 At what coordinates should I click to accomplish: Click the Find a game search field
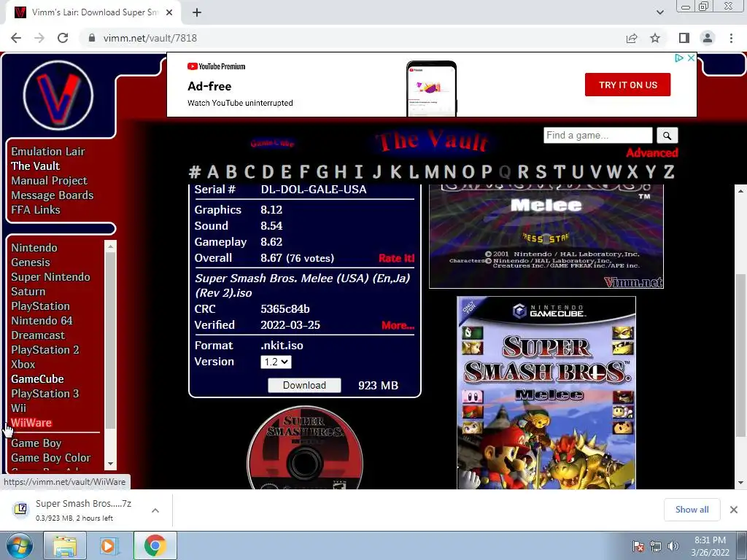click(598, 135)
